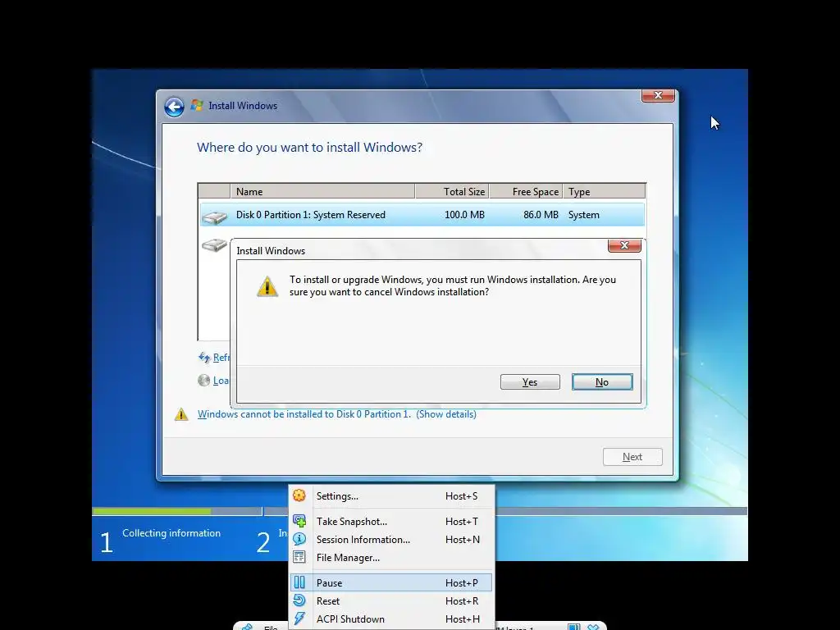Viewport: 840px width, 630px height.
Task: Click the Refresh arrows icon
Action: (x=204, y=358)
